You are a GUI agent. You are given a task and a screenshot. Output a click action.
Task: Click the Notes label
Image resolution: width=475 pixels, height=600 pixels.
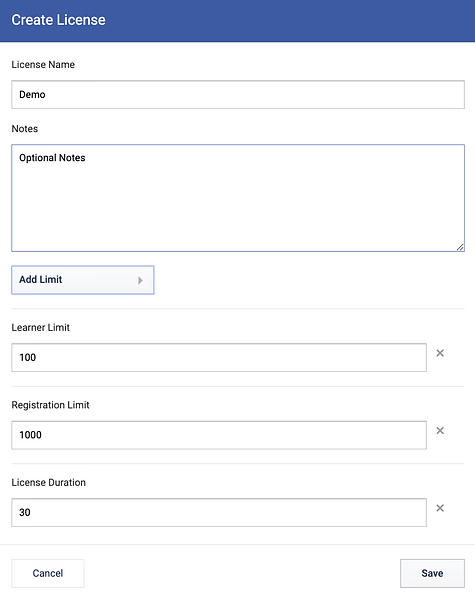tap(24, 129)
